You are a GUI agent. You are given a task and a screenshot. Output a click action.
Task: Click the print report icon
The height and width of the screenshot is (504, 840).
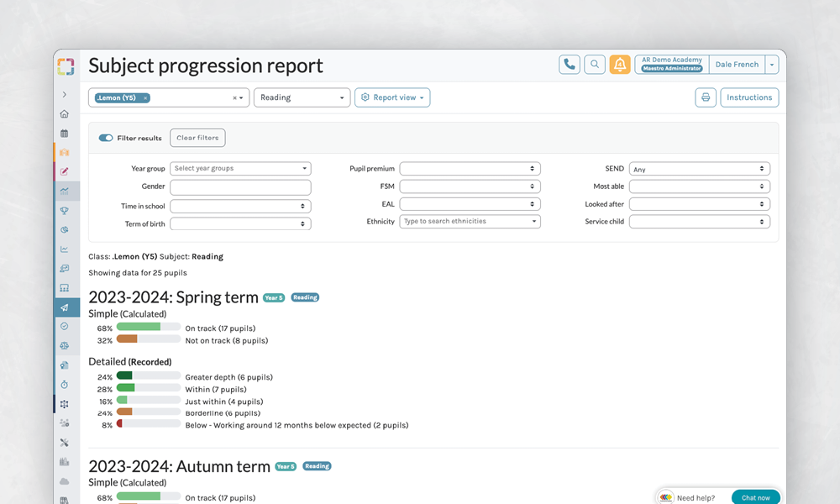pyautogui.click(x=706, y=97)
